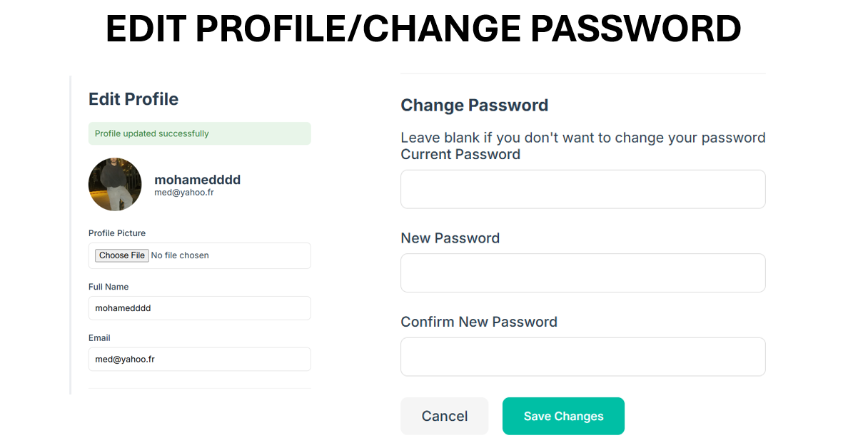868x448 pixels.
Task: Click the Edit Profile heading
Action: (133, 99)
